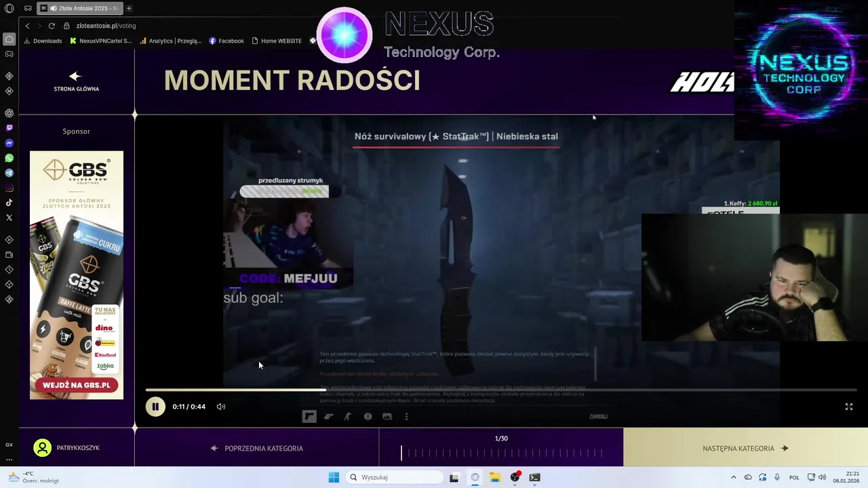The image size is (868, 488).
Task: Expand the system tray hidden icons chevron
Action: (x=733, y=477)
